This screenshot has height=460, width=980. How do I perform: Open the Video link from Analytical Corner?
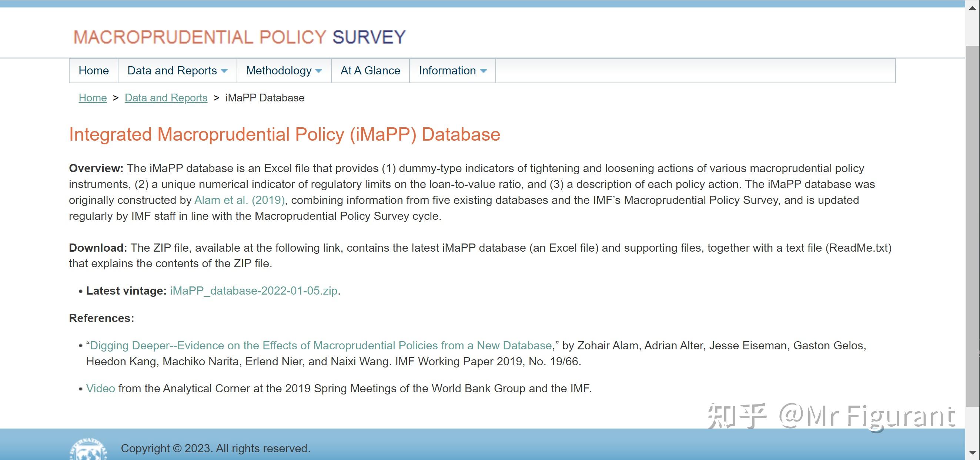coord(100,389)
